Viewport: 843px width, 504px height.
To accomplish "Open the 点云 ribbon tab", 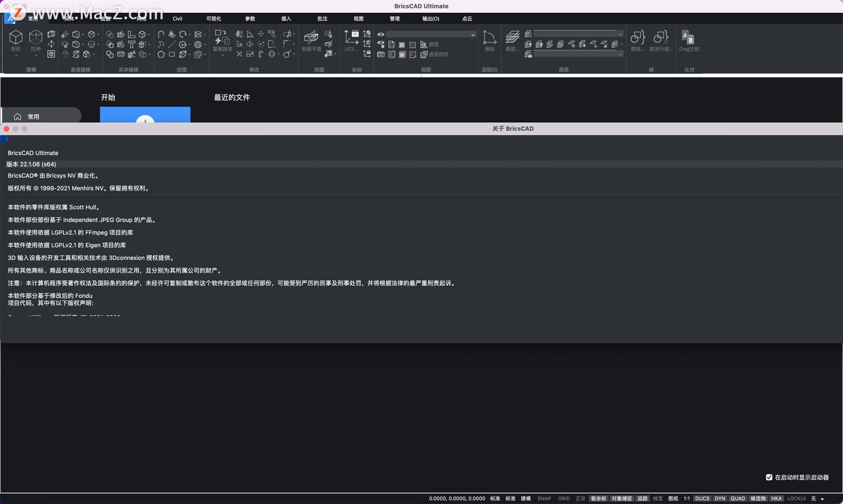I will 467,19.
